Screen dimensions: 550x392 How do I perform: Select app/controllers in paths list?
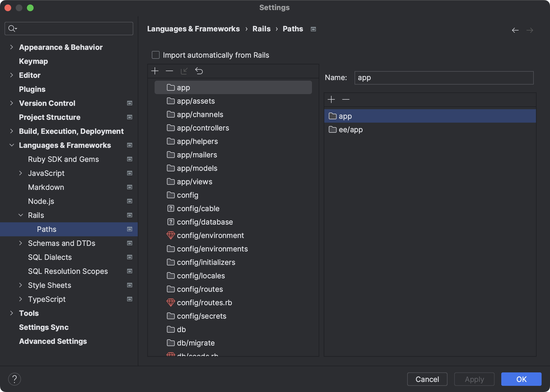[233, 128]
